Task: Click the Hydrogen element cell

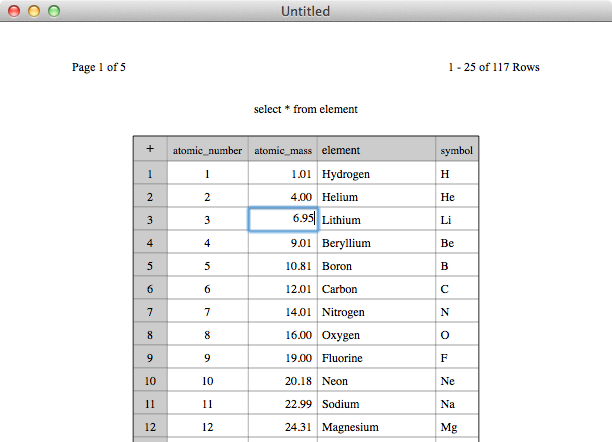Action: click(x=377, y=173)
